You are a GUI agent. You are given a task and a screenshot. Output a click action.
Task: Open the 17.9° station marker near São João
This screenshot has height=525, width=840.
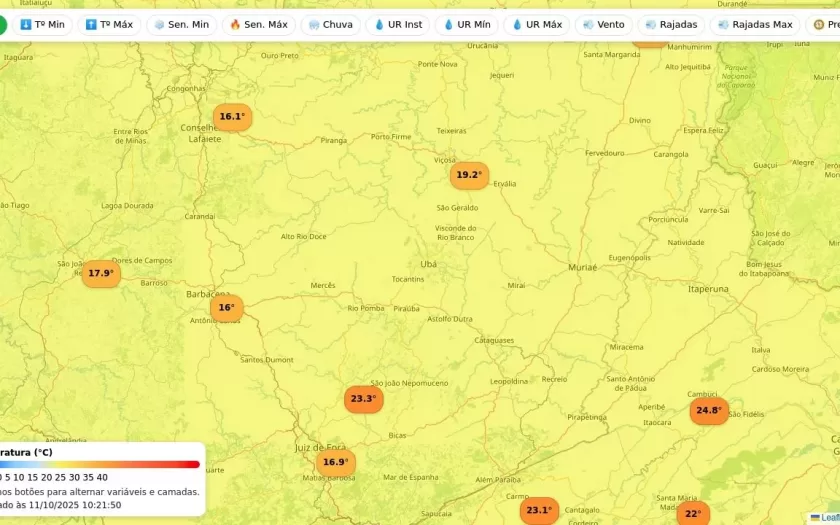[x=101, y=274]
